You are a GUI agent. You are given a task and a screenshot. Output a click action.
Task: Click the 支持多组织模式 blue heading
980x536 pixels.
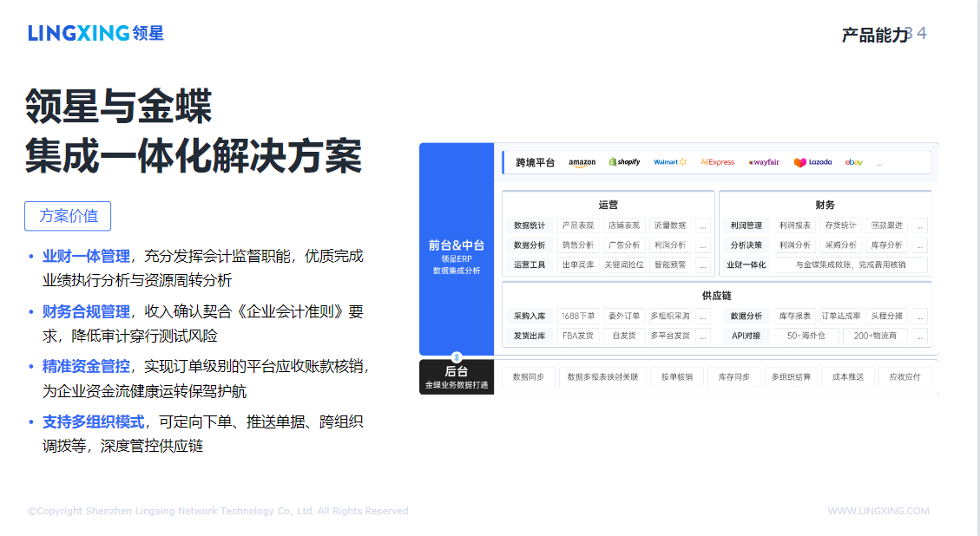point(94,422)
